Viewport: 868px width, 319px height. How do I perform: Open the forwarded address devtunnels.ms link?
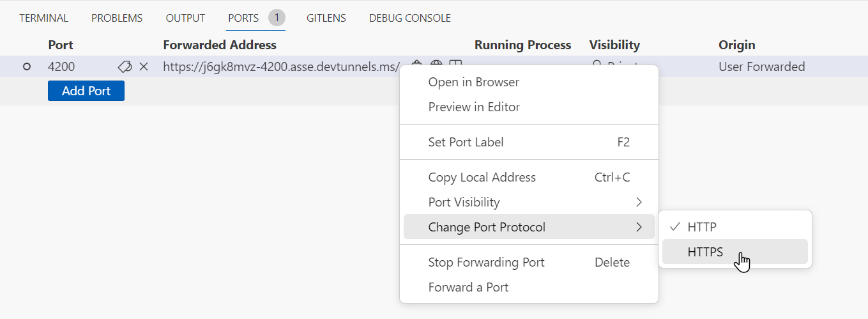click(x=282, y=66)
